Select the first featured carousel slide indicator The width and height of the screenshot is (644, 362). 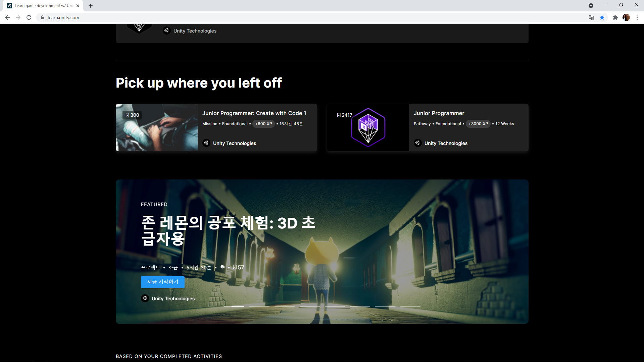(x=234, y=307)
